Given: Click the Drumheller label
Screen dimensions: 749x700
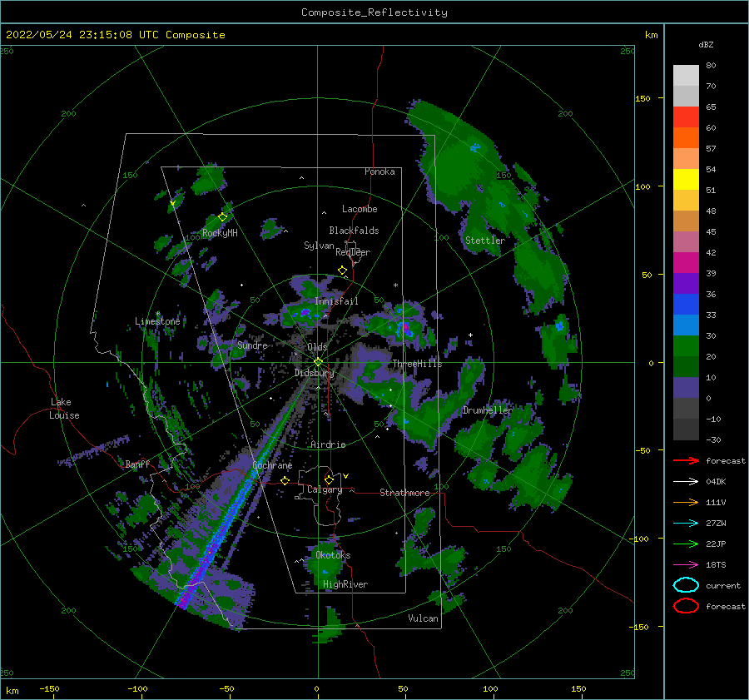Looking at the screenshot, I should 487,410.
